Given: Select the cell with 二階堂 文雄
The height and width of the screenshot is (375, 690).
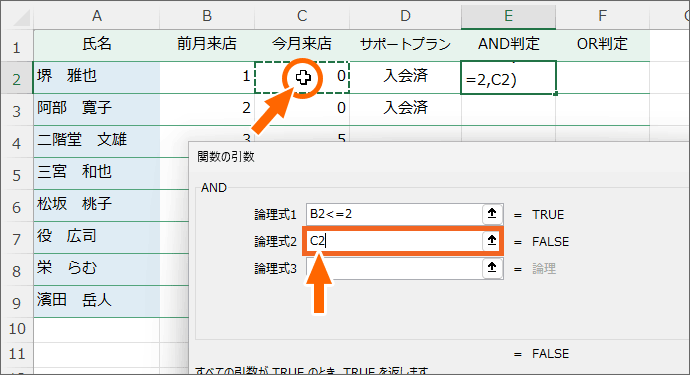Looking at the screenshot, I should 97,141.
